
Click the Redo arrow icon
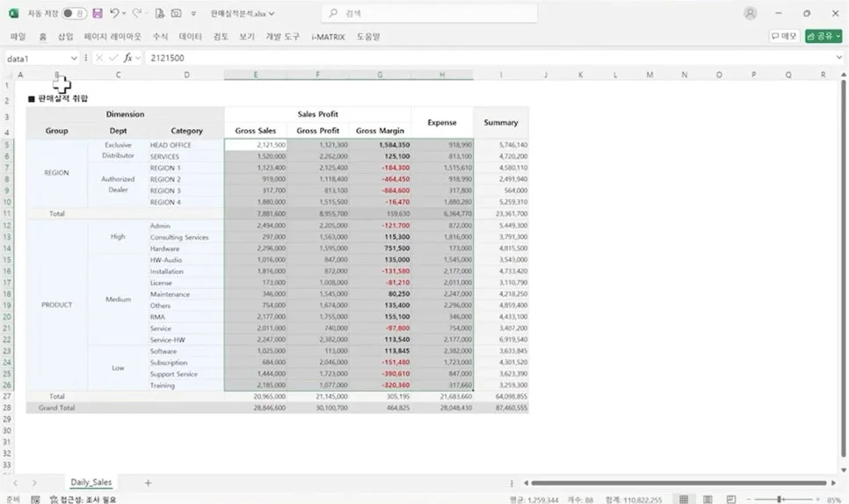(137, 14)
